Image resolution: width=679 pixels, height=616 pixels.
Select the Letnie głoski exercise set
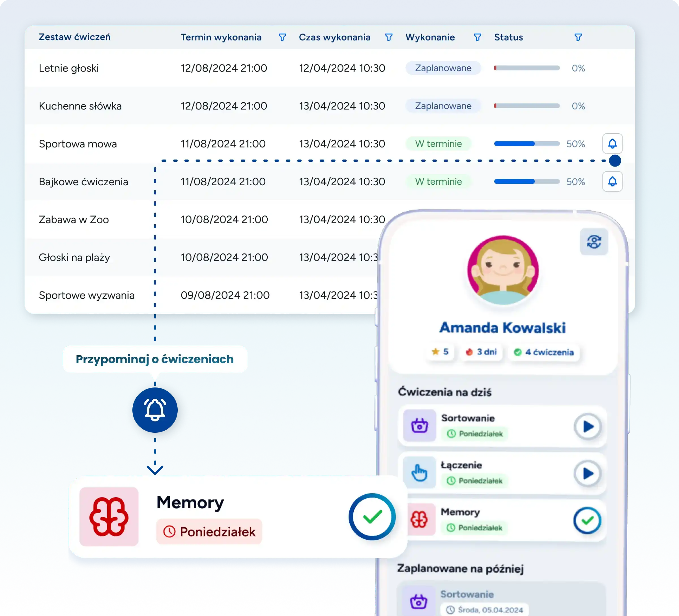click(69, 68)
